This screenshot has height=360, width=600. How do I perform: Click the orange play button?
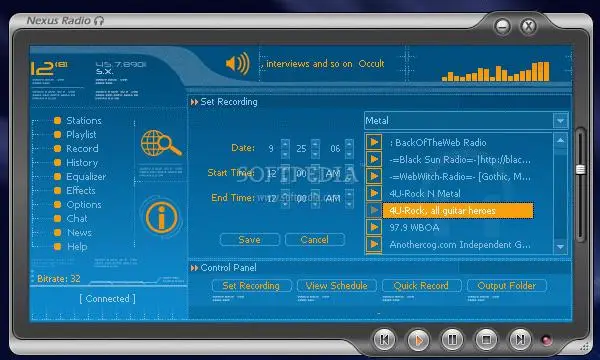pyautogui.click(x=418, y=339)
